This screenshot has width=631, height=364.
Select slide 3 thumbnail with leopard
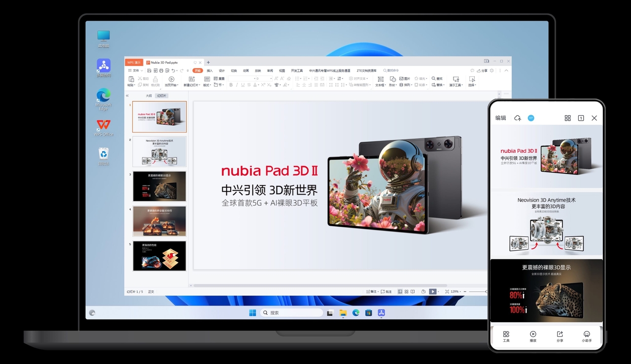tap(159, 186)
